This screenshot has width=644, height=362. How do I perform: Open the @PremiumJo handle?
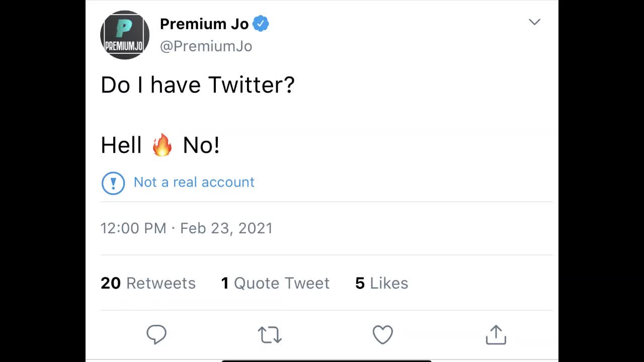tap(206, 46)
